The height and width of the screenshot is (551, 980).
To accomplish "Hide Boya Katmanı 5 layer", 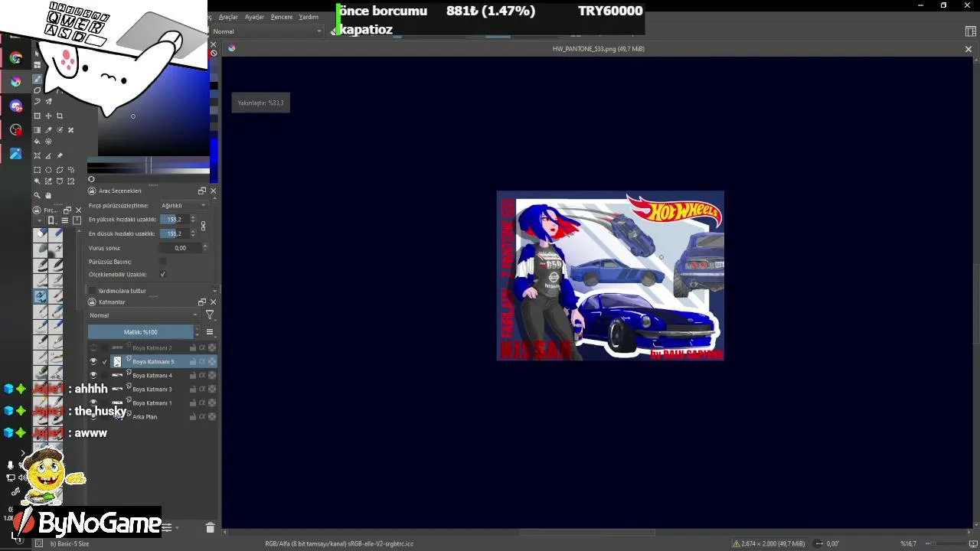I will click(x=93, y=361).
